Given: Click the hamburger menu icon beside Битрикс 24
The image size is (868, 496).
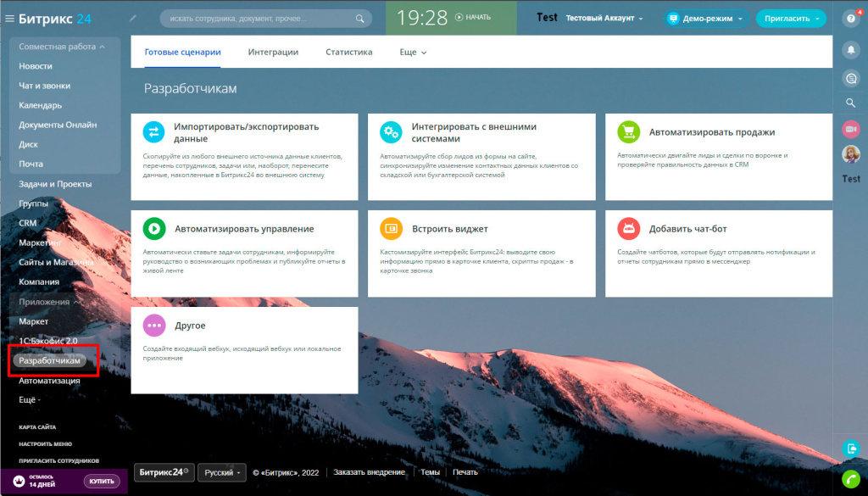Looking at the screenshot, I should click(10, 18).
